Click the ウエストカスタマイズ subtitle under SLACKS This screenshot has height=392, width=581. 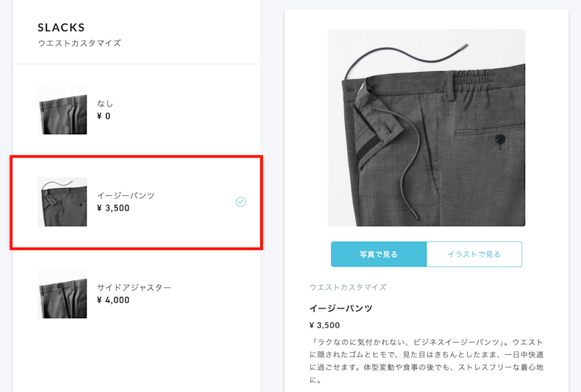79,43
